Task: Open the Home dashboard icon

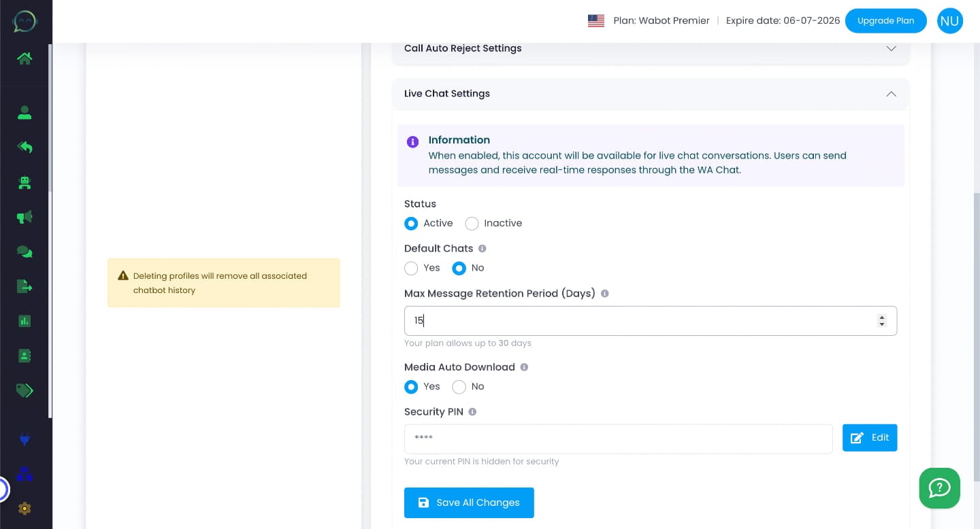Action: click(24, 58)
